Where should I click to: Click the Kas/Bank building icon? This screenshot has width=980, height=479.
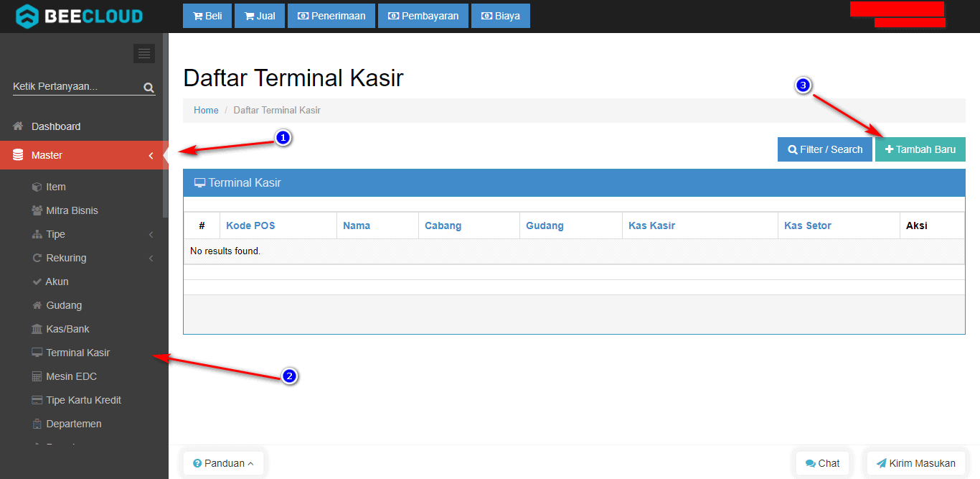(37, 329)
